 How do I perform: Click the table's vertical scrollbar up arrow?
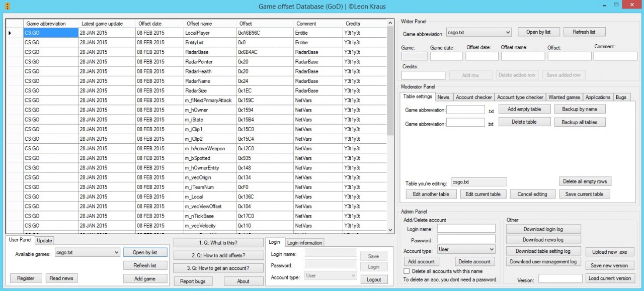tap(391, 23)
